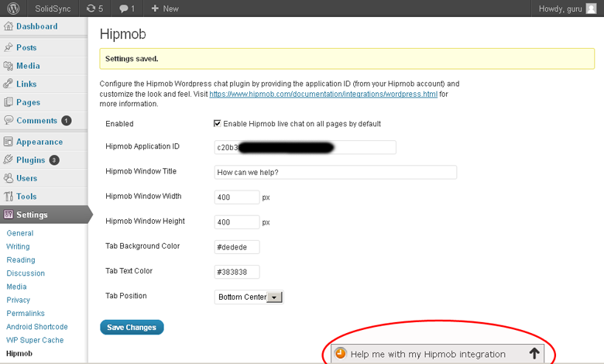The height and width of the screenshot is (364, 604).
Task: Click the Settings icon in sidebar
Action: coord(8,215)
